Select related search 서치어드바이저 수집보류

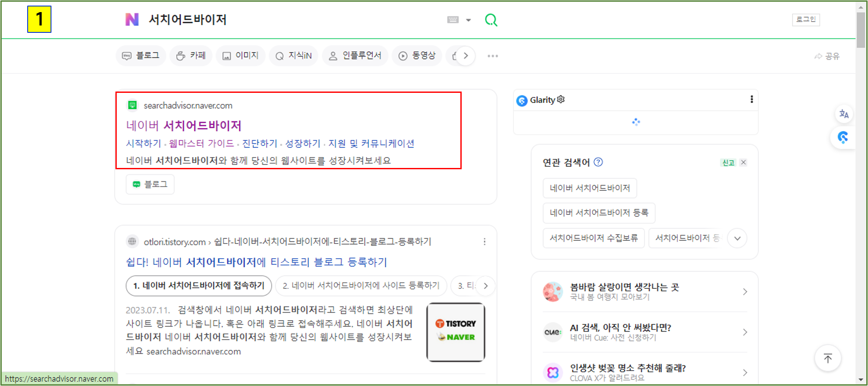click(594, 238)
